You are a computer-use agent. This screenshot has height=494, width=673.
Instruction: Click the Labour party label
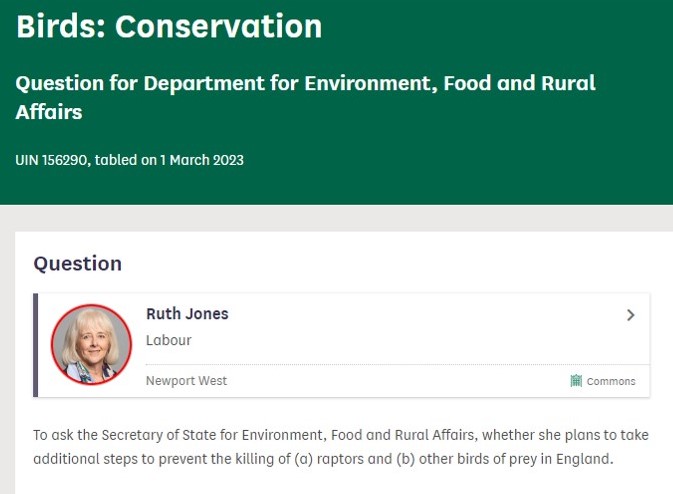168,341
